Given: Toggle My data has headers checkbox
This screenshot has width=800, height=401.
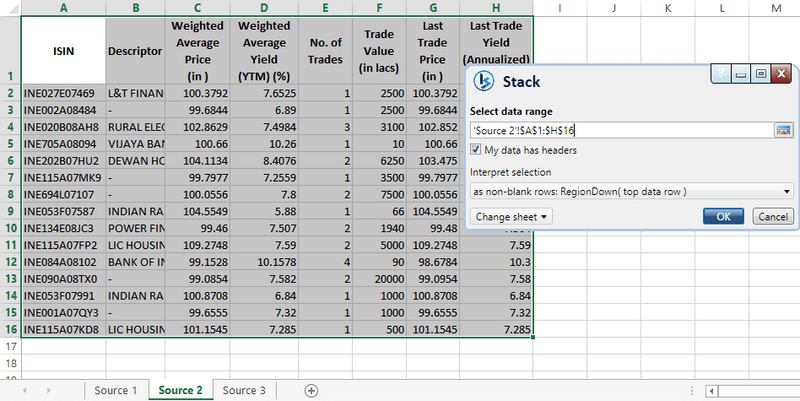Looking at the screenshot, I should point(476,149).
